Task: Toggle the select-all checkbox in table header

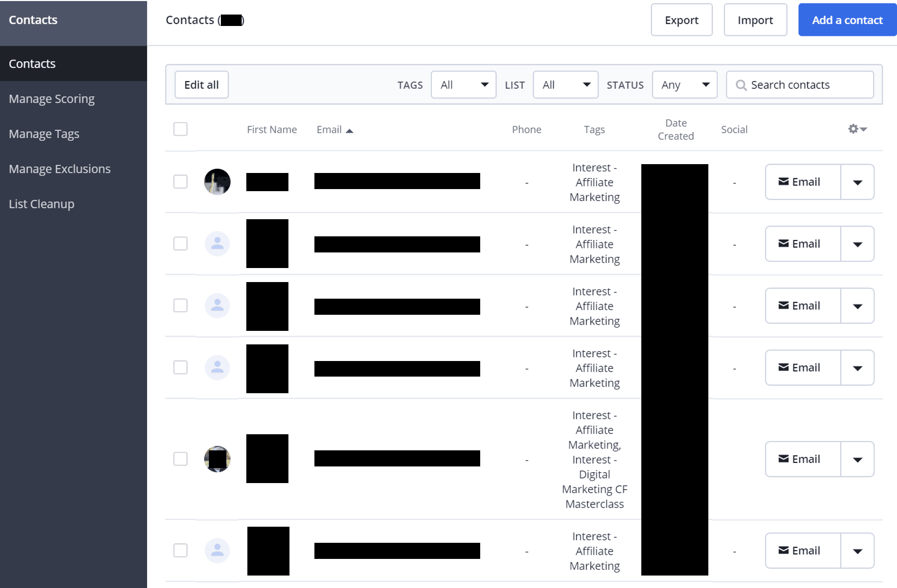Action: tap(180, 129)
